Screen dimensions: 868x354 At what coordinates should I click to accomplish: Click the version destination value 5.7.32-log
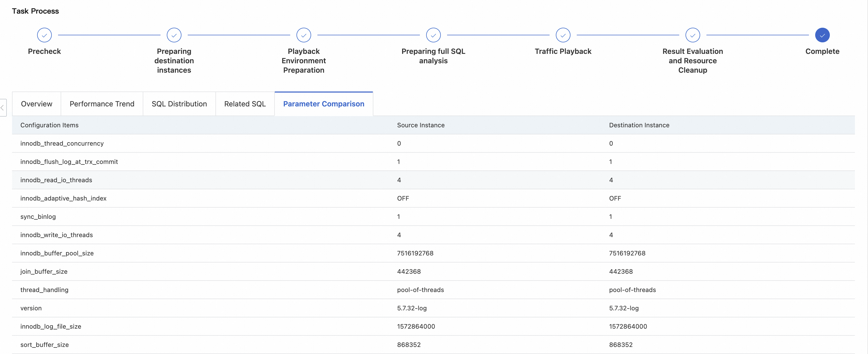point(623,308)
